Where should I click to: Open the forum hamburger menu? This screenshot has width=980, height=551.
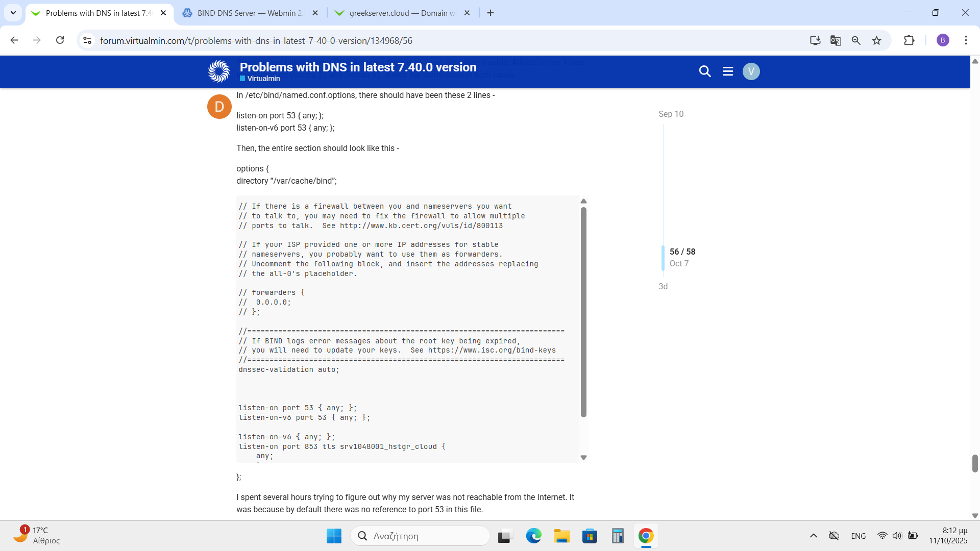click(x=728, y=71)
